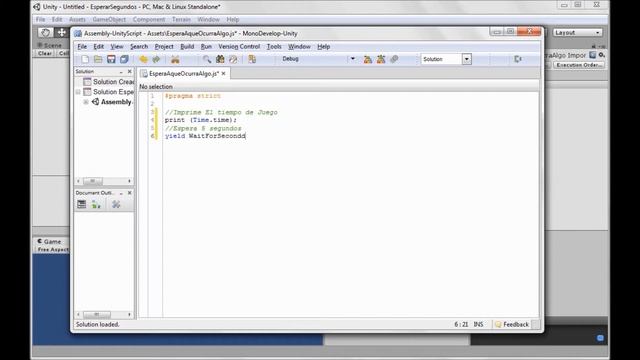Open the Search menu
Viewport: 640px width, 360px height.
139,47
